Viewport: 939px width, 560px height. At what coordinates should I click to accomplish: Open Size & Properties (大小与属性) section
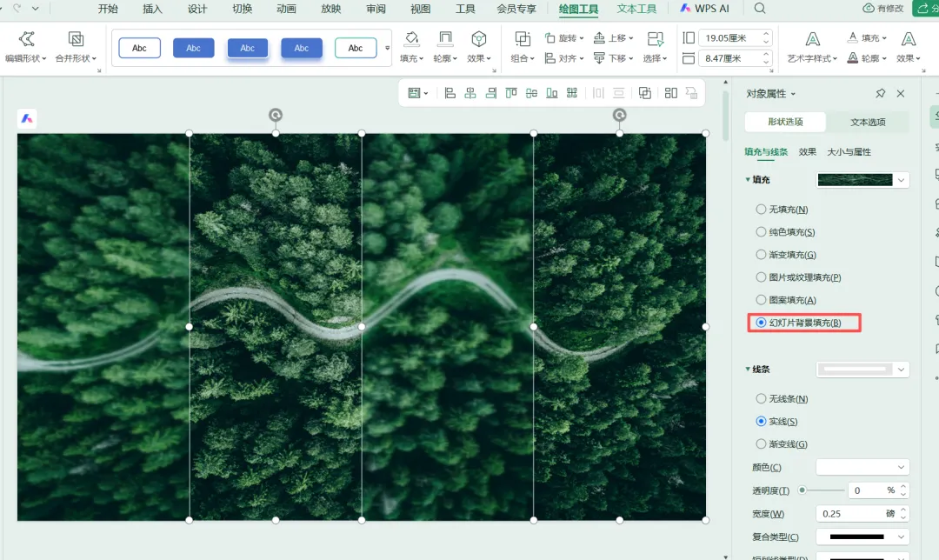pos(849,151)
